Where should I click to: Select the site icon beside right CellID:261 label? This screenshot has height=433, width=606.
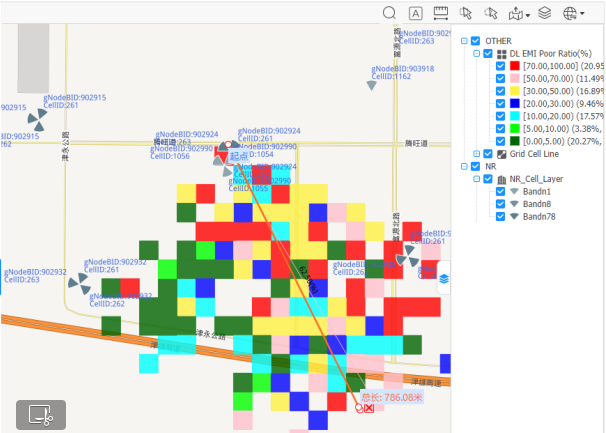[x=407, y=256]
